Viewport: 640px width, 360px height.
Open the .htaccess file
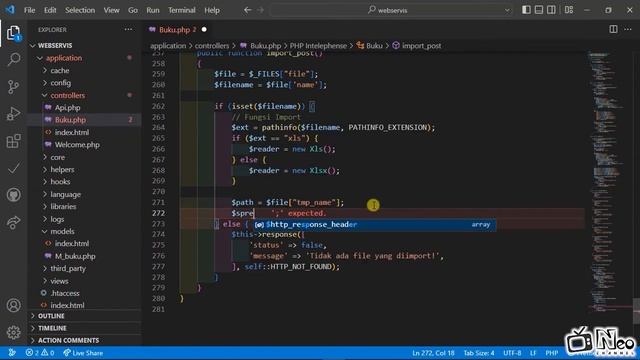(x=65, y=293)
